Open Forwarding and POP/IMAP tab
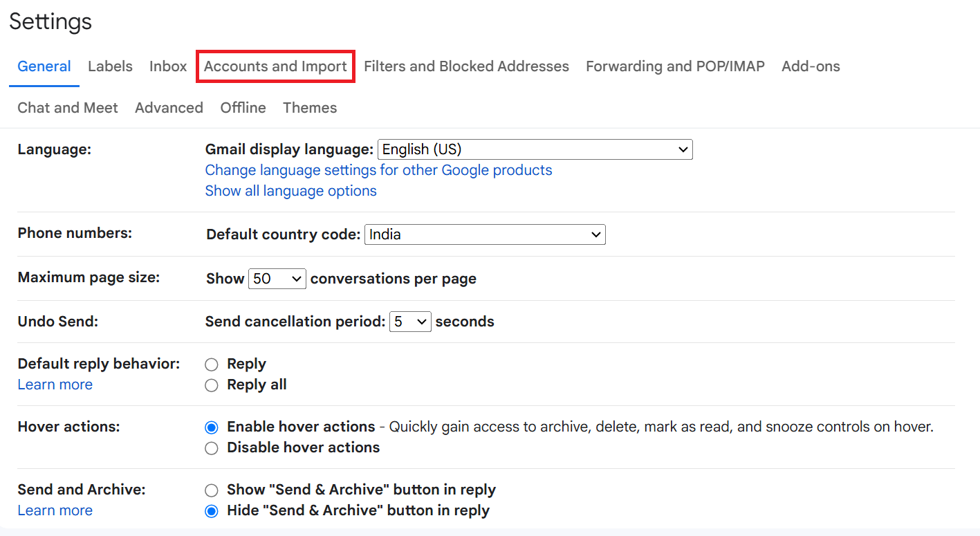 [x=675, y=66]
